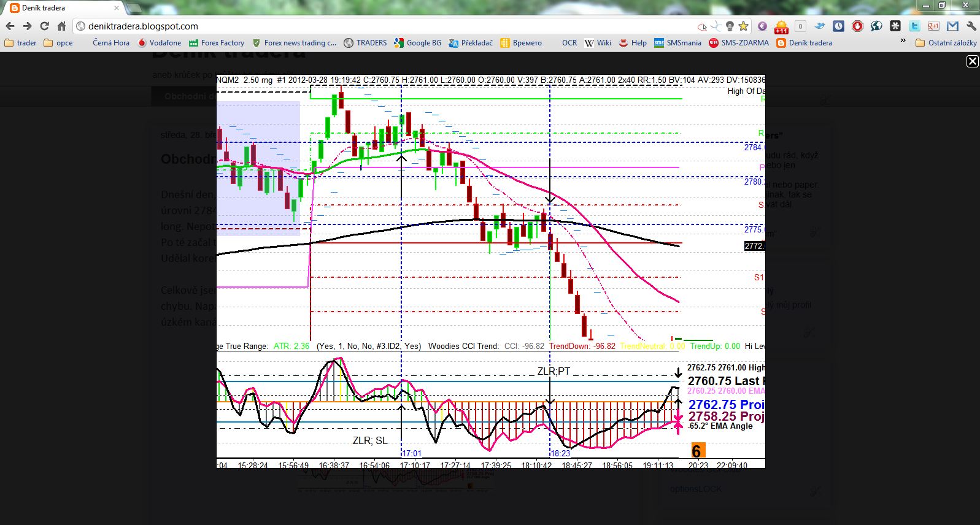Screen dimensions: 980x525
Task: Bookmark this page with the star icon
Action: click(x=743, y=26)
